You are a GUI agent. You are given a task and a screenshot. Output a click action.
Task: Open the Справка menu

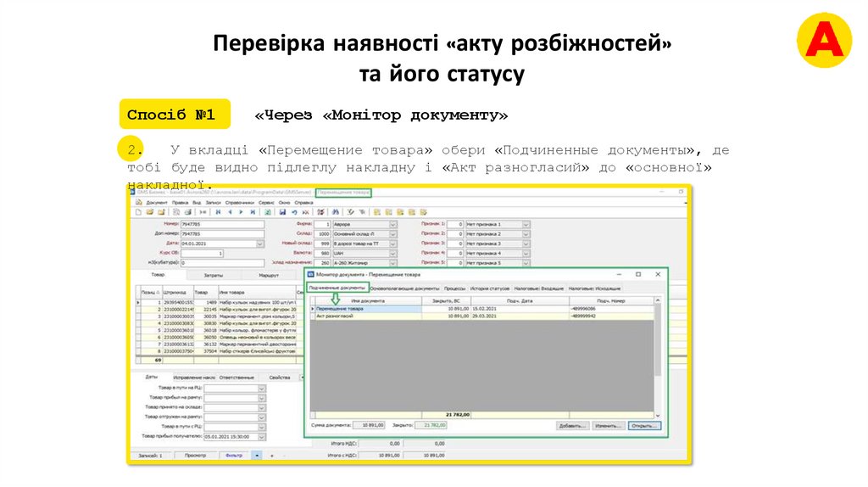(304, 203)
